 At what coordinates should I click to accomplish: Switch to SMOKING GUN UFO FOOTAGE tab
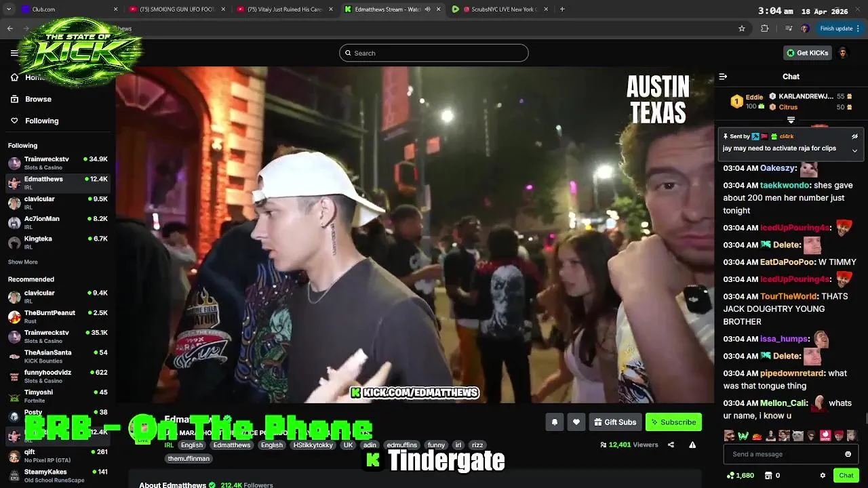coord(176,9)
